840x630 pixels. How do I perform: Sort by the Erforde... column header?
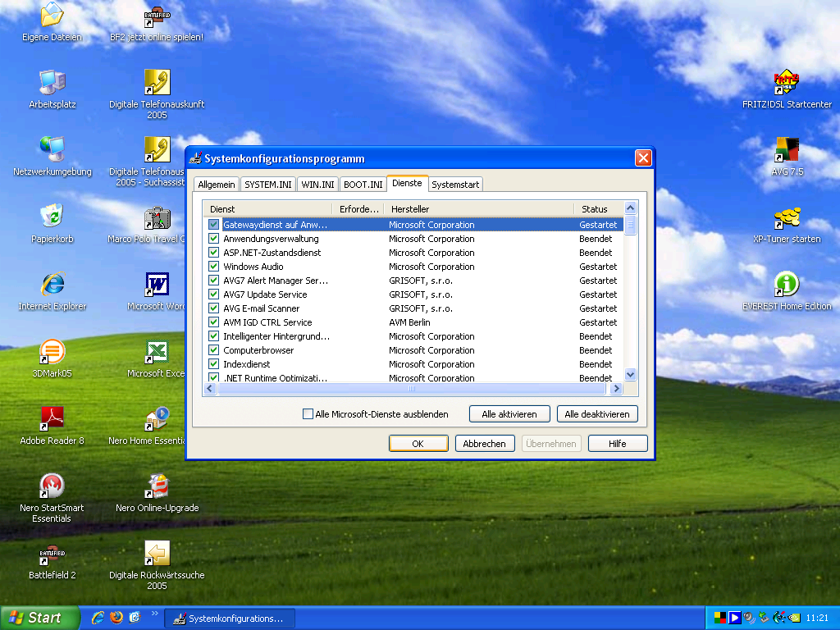pyautogui.click(x=358, y=209)
